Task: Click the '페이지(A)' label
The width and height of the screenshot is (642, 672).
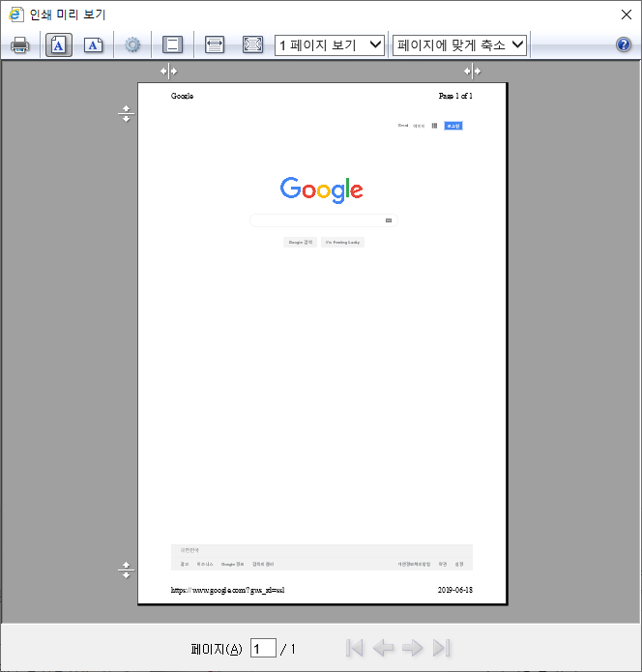Action: point(217,649)
